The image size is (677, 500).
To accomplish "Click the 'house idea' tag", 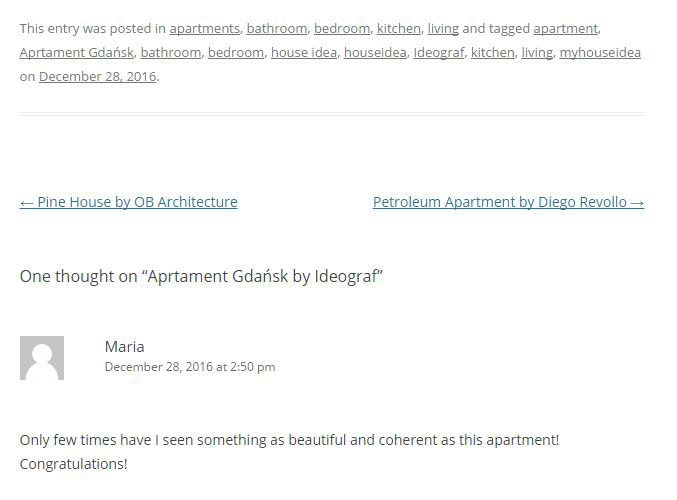I will [x=303, y=52].
